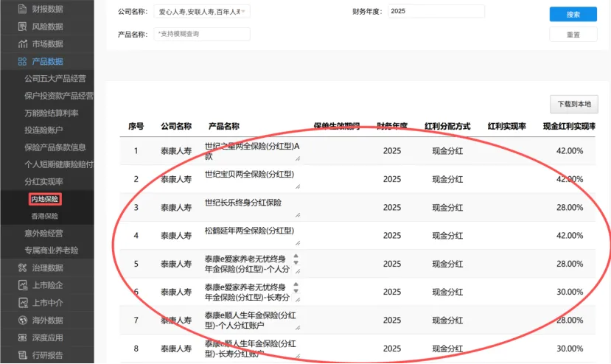611x364 pixels.
Task: Click the 治理数据 sidebar icon
Action: pos(23,267)
